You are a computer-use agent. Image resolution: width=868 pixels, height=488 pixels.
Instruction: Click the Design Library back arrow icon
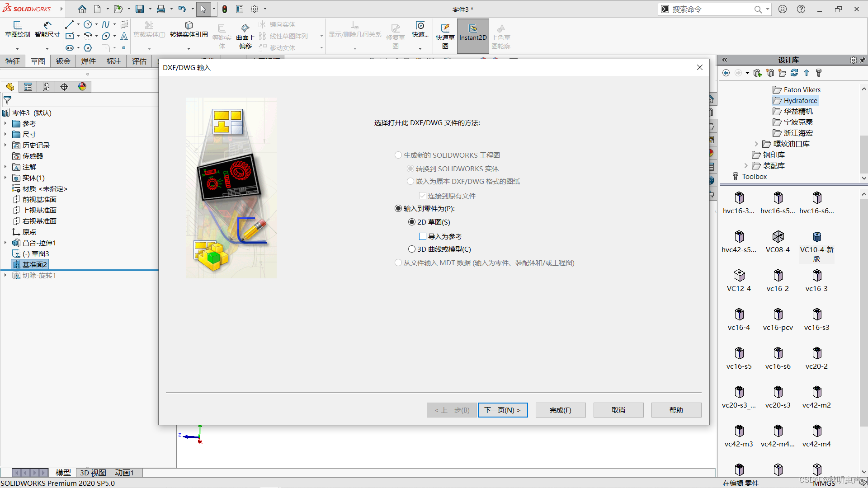coord(726,73)
